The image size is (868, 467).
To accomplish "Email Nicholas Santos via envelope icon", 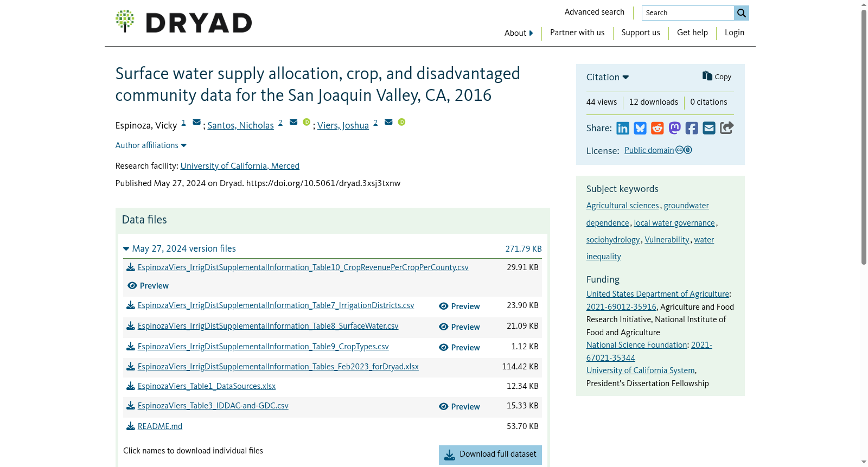I will tap(293, 122).
